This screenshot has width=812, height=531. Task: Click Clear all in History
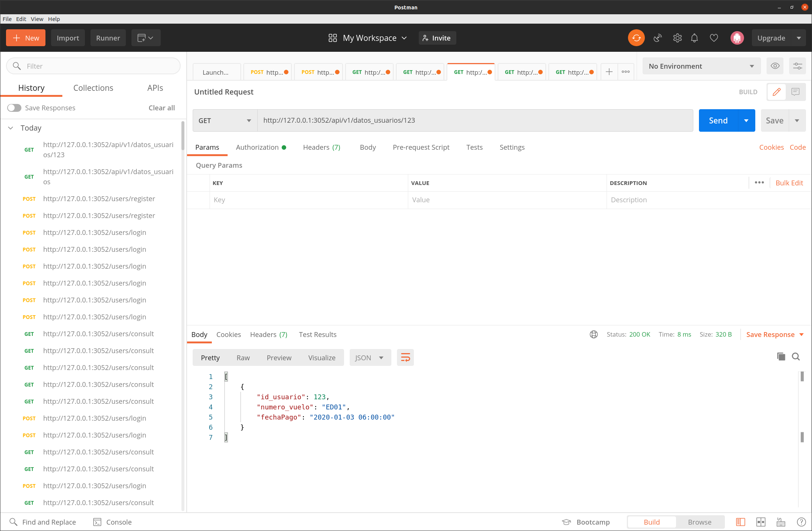(161, 108)
